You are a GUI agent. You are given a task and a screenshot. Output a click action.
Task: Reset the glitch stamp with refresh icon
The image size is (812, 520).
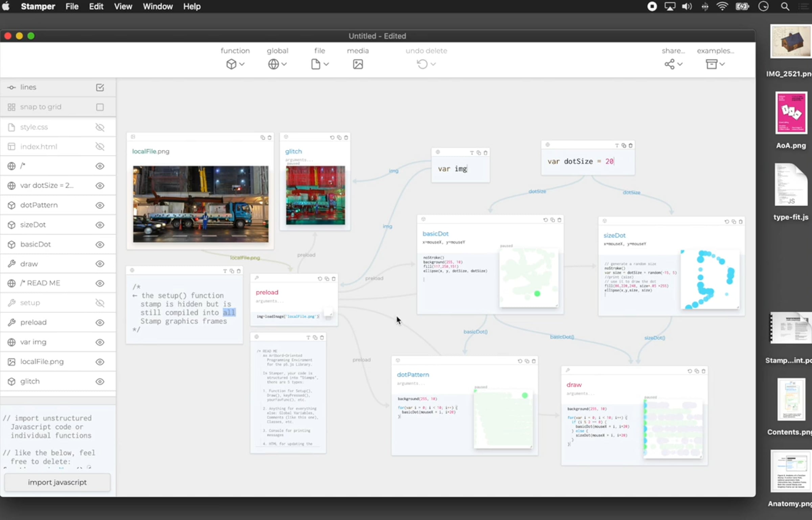pyautogui.click(x=332, y=138)
